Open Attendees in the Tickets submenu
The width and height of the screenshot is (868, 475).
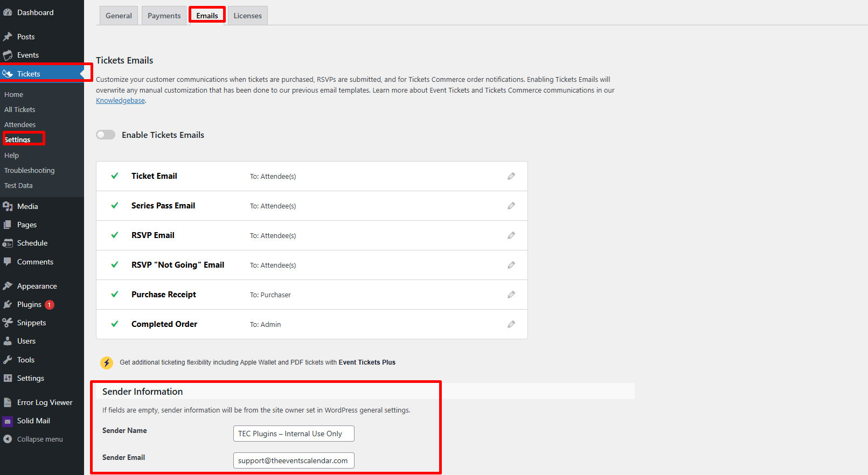click(20, 125)
